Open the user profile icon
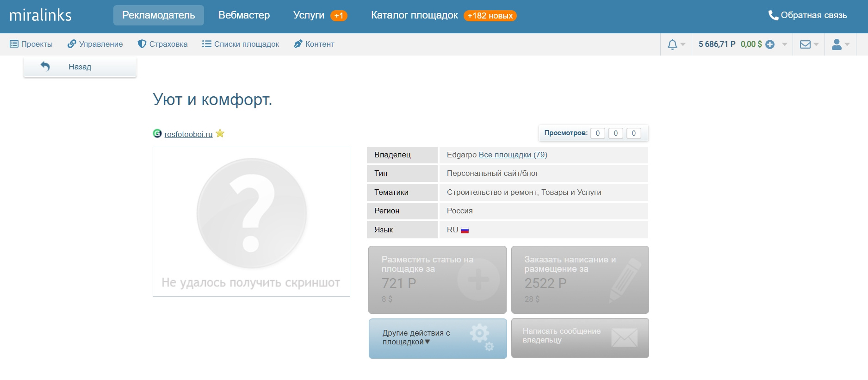Viewport: 868px width, 380px height. (837, 44)
